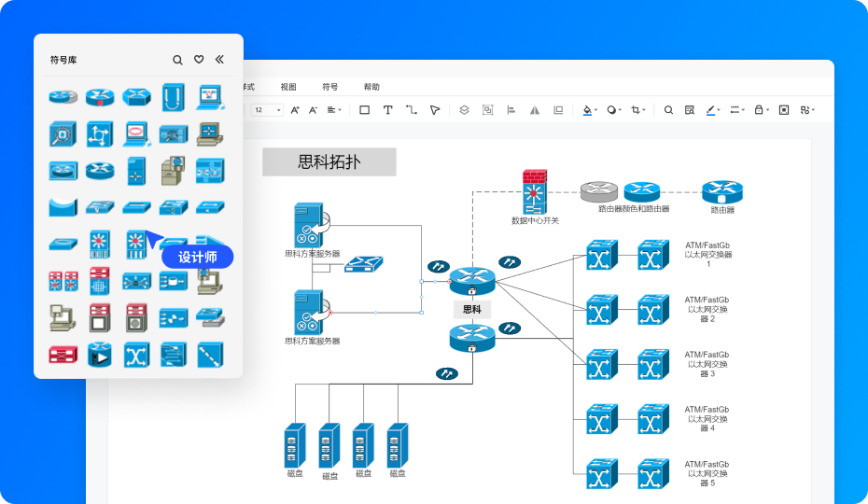Open the fill color bucket picker

pos(588,110)
